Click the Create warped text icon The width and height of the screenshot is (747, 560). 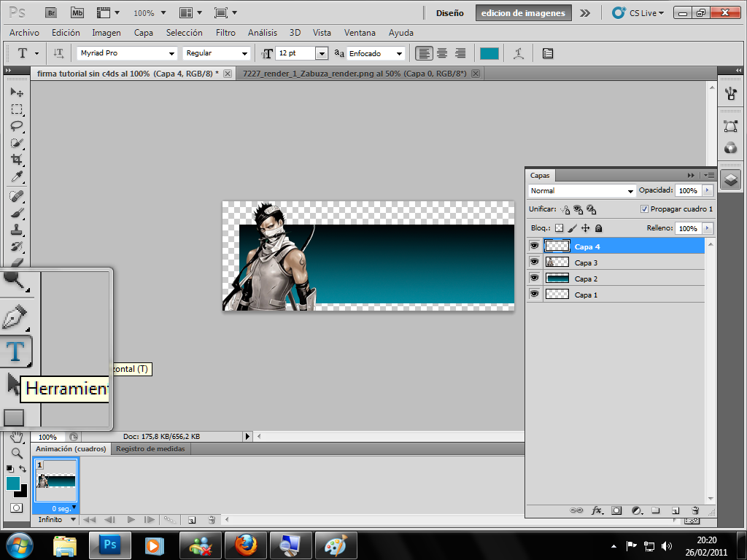pos(519,53)
